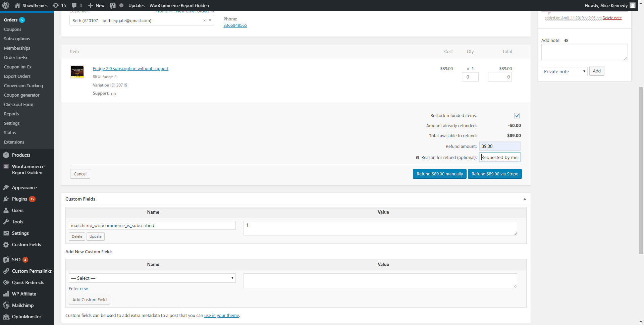This screenshot has height=325, width=644.
Task: Open OptinMonster in the sidebar
Action: click(27, 317)
